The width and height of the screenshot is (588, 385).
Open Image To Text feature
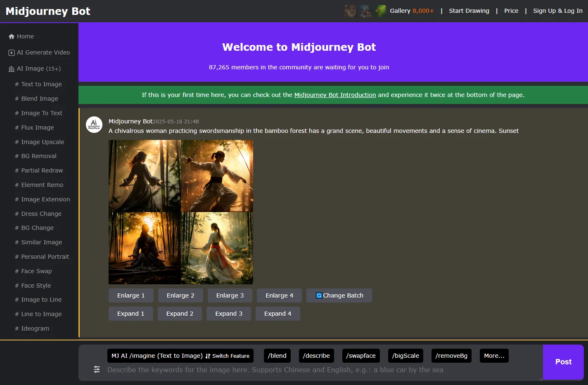click(x=38, y=113)
